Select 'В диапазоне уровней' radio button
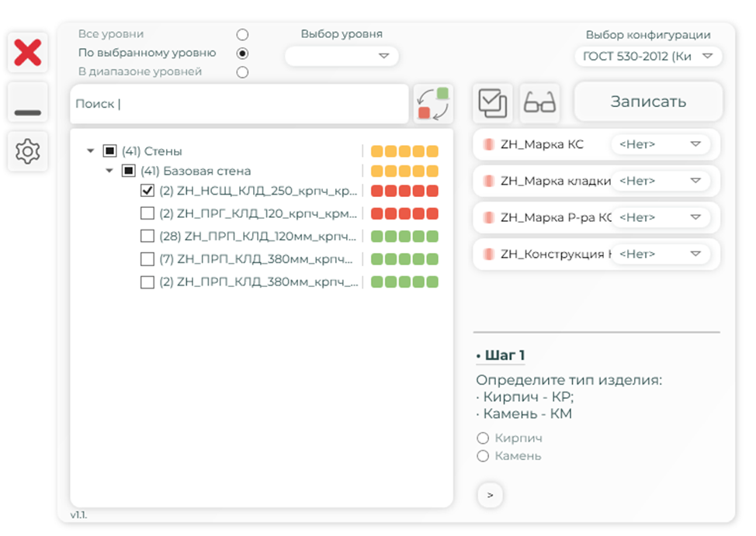 coord(242,72)
